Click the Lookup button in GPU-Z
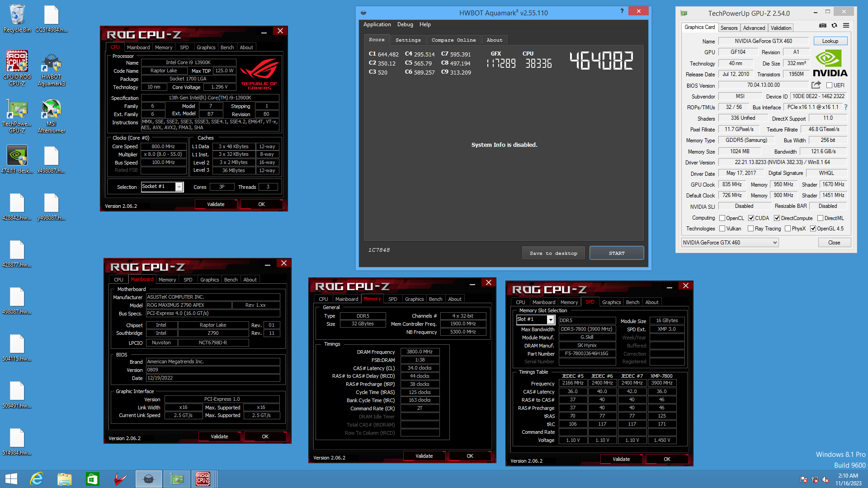The image size is (868, 488). coord(830,41)
